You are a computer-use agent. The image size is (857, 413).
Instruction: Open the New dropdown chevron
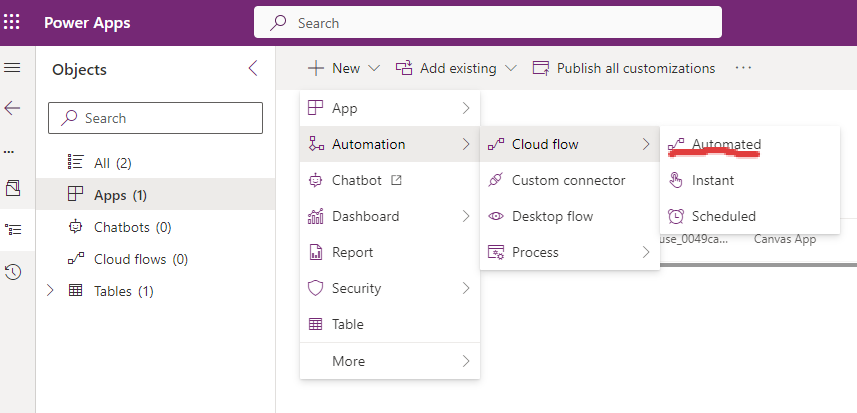(374, 68)
